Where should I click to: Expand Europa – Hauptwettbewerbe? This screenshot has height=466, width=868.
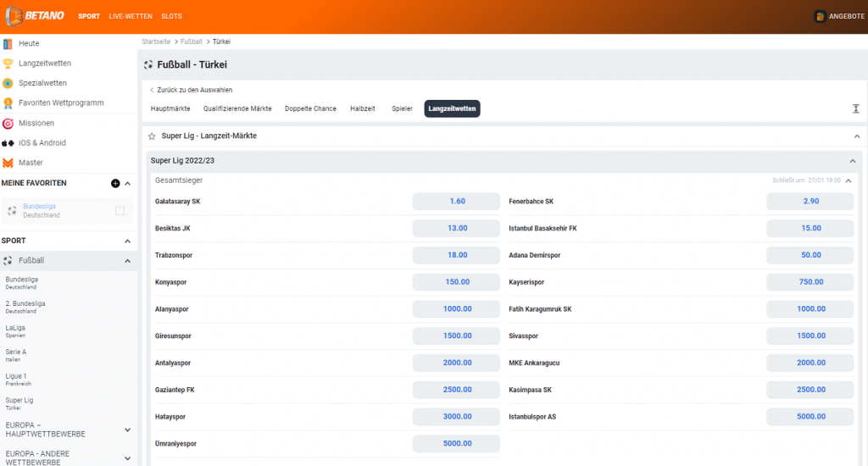[128, 430]
